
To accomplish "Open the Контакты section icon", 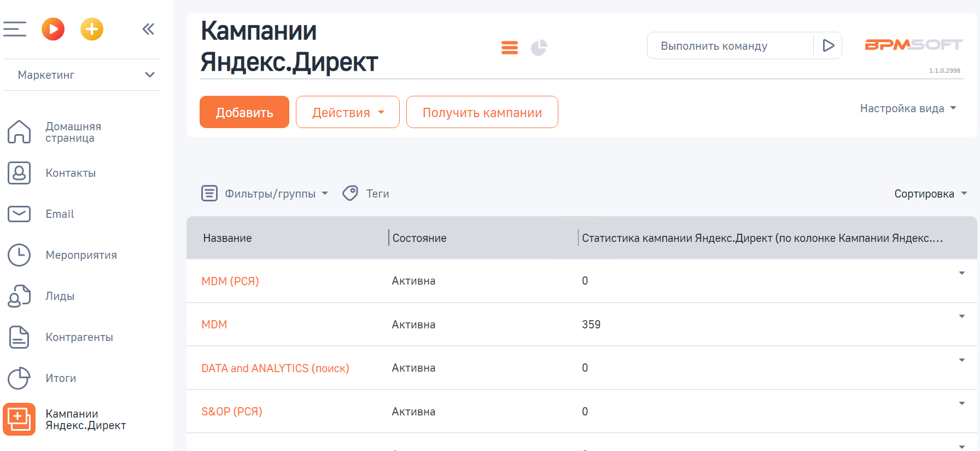I will click(x=19, y=173).
